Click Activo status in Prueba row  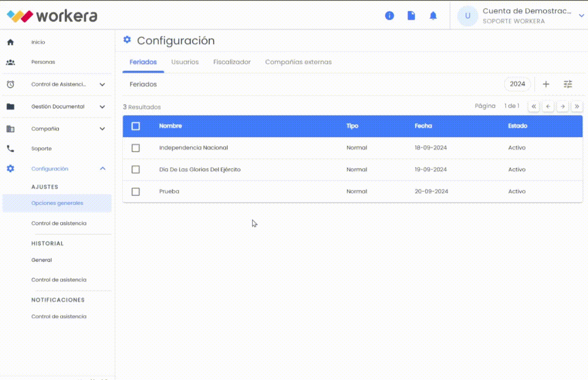(517, 191)
